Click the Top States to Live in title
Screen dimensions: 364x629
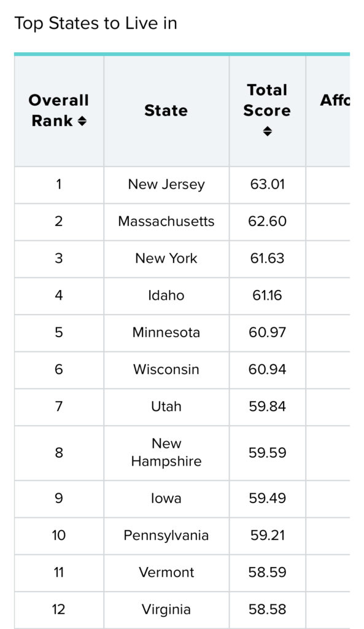point(96,23)
